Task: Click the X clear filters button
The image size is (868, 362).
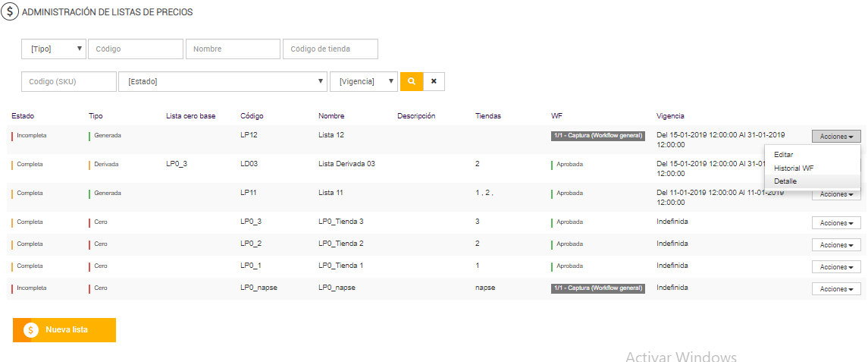Action: [434, 81]
